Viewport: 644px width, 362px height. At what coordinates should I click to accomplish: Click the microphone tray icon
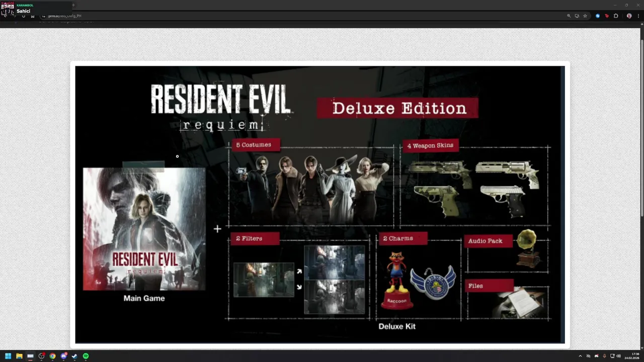[x=604, y=356]
